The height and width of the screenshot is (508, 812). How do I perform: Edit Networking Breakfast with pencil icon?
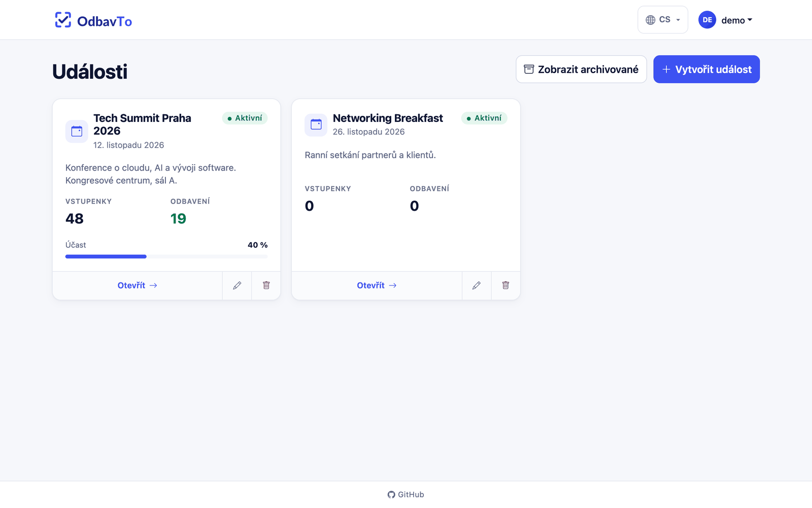click(x=477, y=285)
